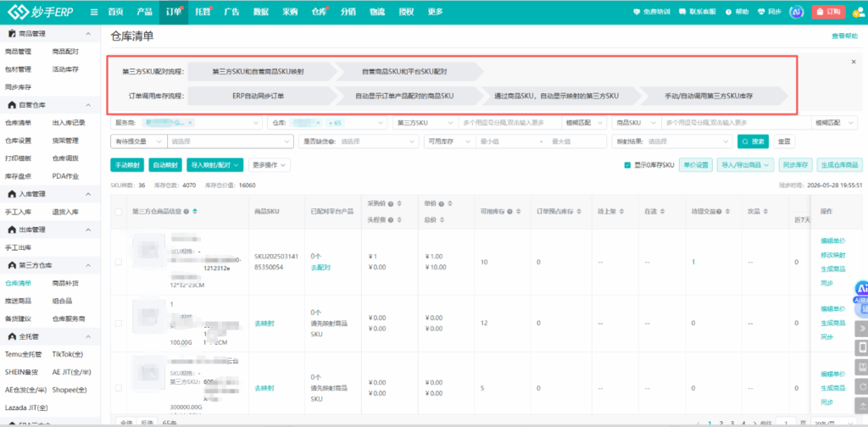Open 联系客服 chat
Screen dimensions: 868x427
coord(698,12)
